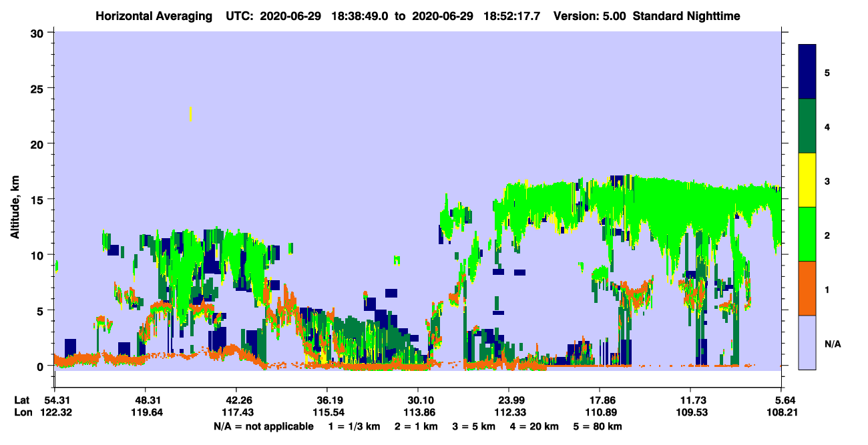Click the 'Lon' row label

click(x=22, y=413)
